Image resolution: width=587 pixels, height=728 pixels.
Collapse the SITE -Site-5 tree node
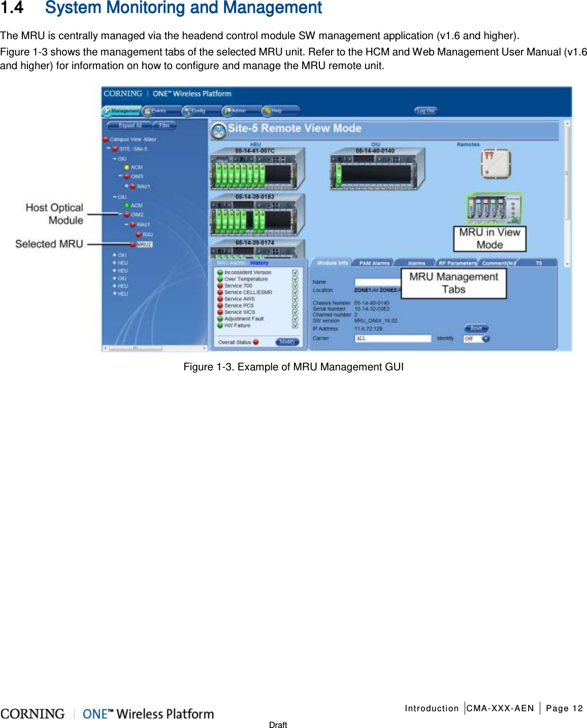109,149
